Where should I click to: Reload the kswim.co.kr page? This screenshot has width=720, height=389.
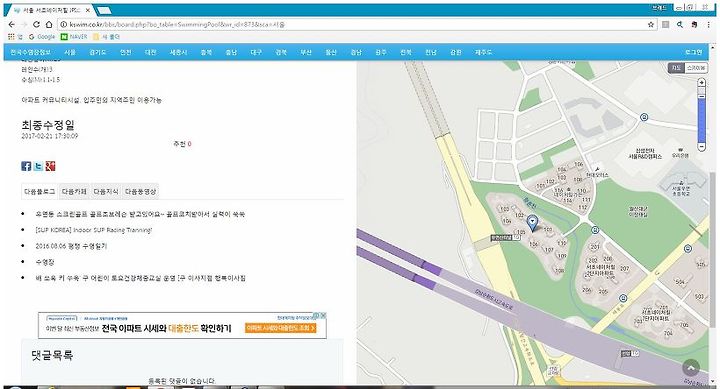36,24
